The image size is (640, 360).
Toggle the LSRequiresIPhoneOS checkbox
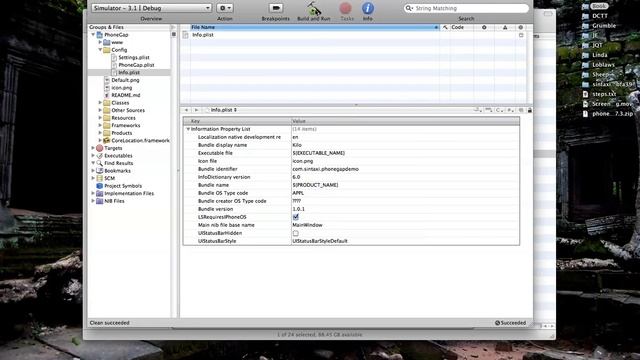(296, 217)
